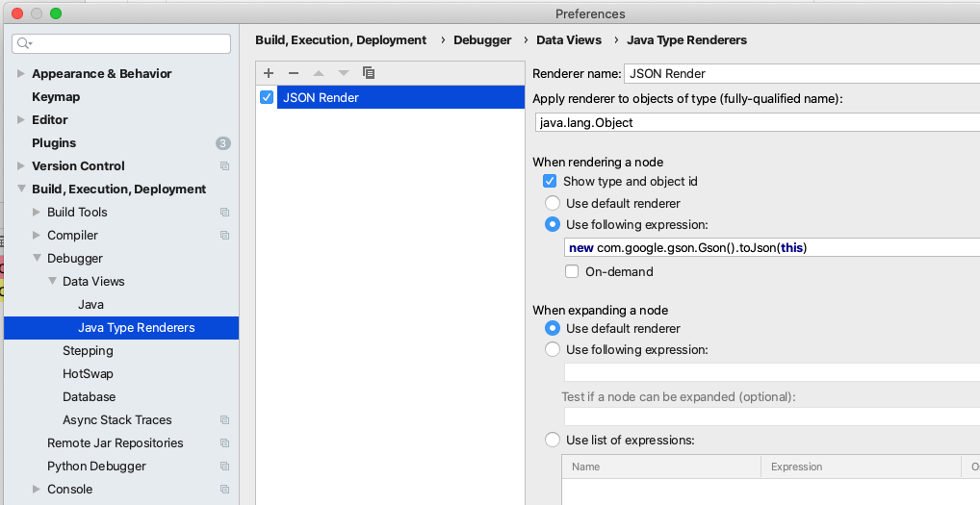Close the Preferences window

tap(17, 13)
